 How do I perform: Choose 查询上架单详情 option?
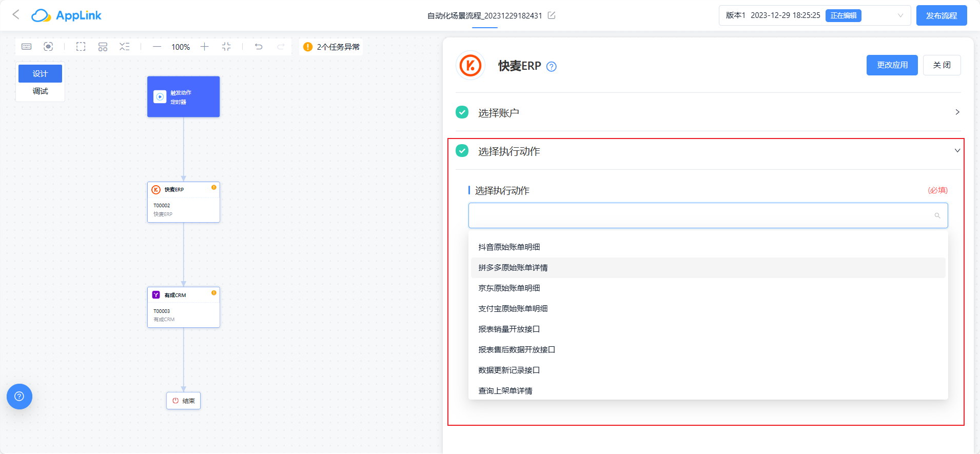tap(708, 390)
